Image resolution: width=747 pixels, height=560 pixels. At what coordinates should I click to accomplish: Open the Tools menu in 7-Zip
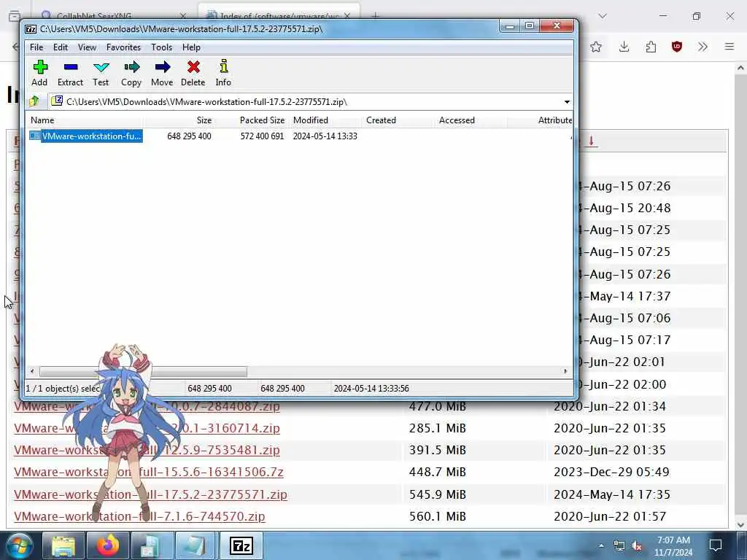click(161, 47)
